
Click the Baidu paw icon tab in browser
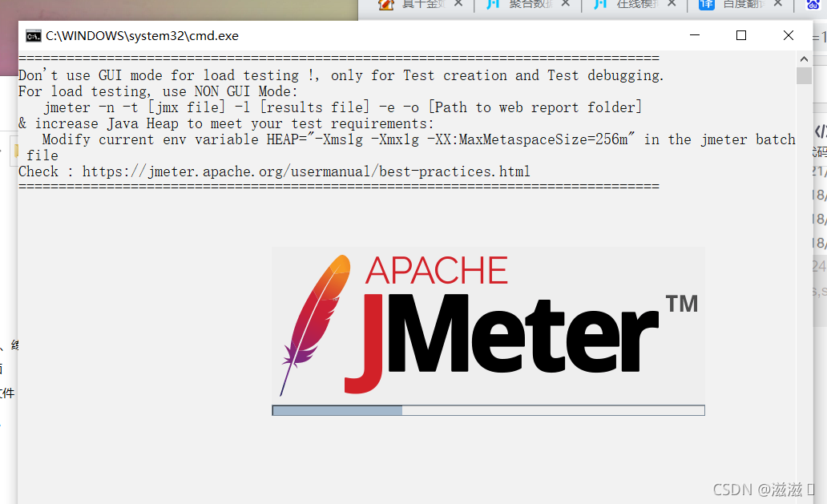pyautogui.click(x=813, y=5)
